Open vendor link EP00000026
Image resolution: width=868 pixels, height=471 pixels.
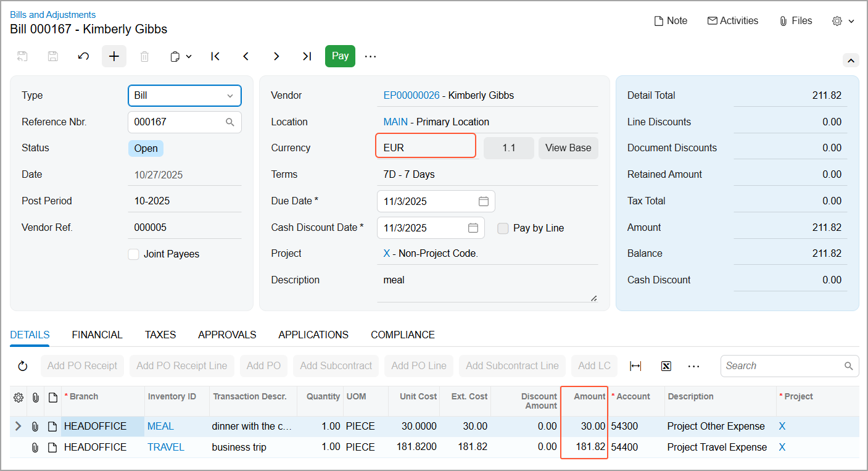tap(411, 96)
